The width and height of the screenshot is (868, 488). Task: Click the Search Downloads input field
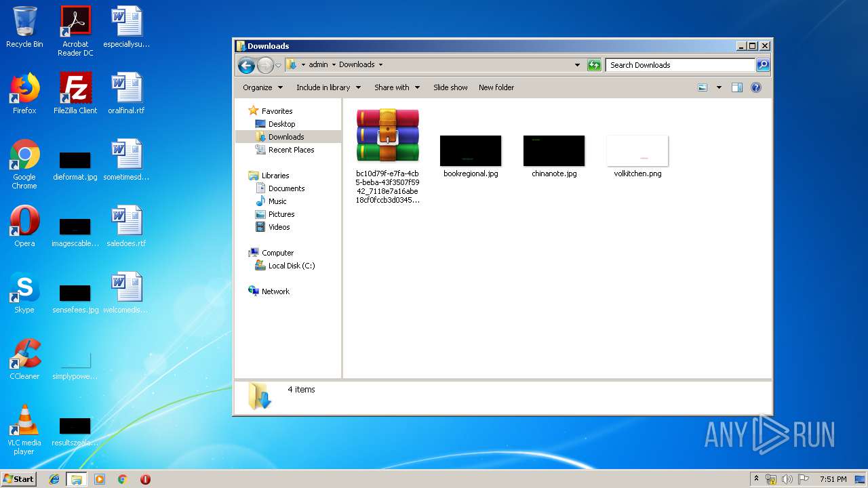point(680,65)
